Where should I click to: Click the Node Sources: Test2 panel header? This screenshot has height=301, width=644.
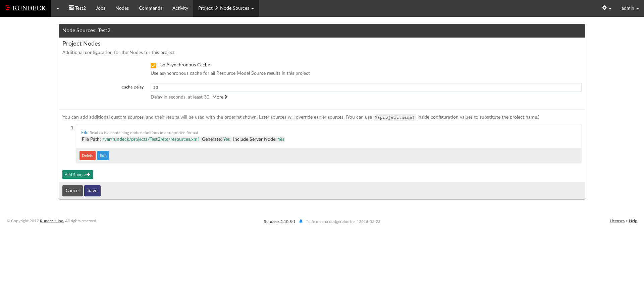click(x=322, y=31)
